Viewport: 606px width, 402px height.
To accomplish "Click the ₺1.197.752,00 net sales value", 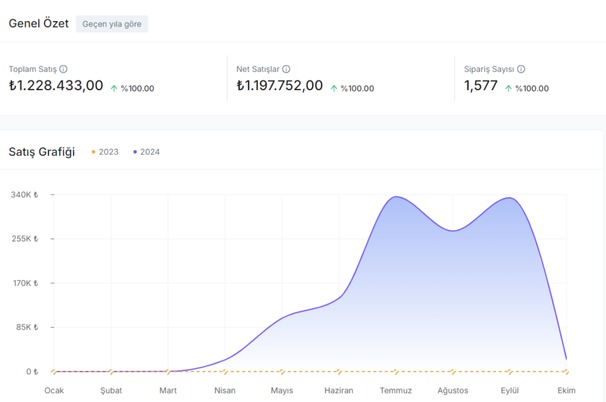I will tap(279, 86).
